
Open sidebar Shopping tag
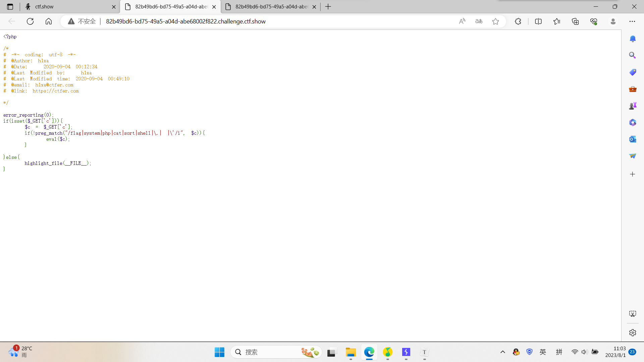pos(633,72)
